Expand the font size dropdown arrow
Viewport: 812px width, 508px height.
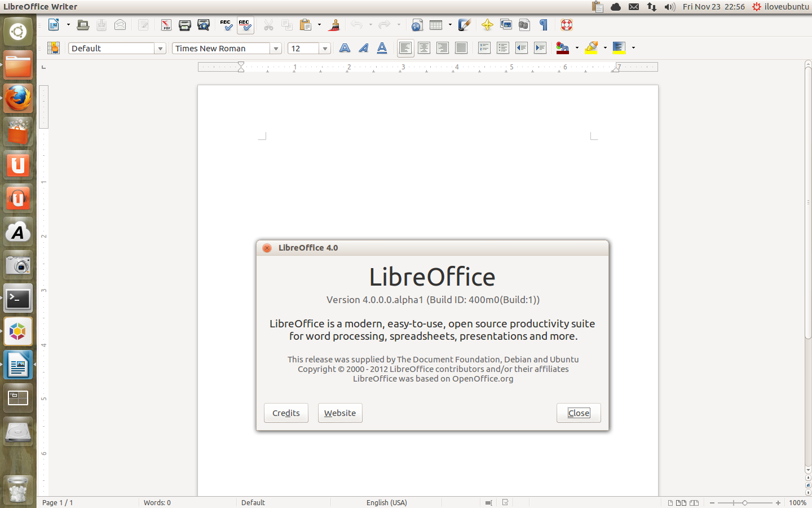(x=325, y=49)
